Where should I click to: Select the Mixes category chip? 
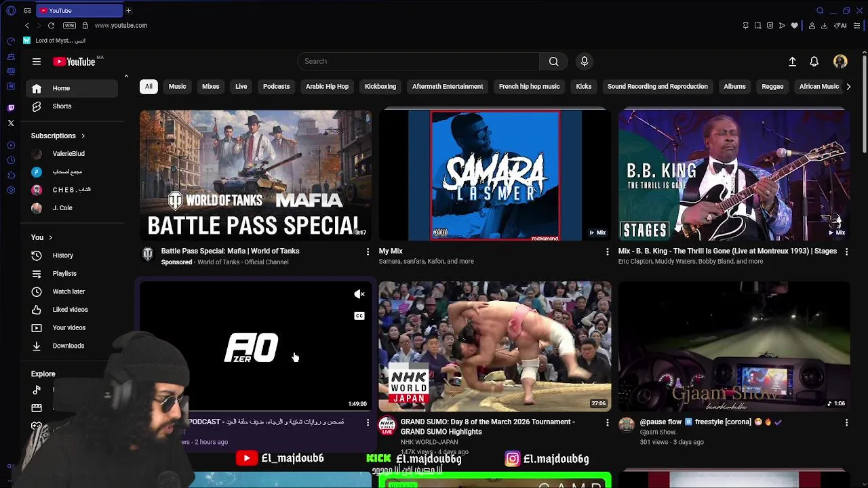pos(211,86)
